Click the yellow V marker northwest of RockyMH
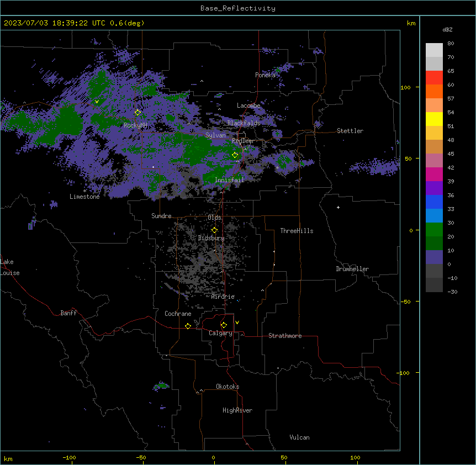This screenshot has width=476, height=465. [x=97, y=102]
